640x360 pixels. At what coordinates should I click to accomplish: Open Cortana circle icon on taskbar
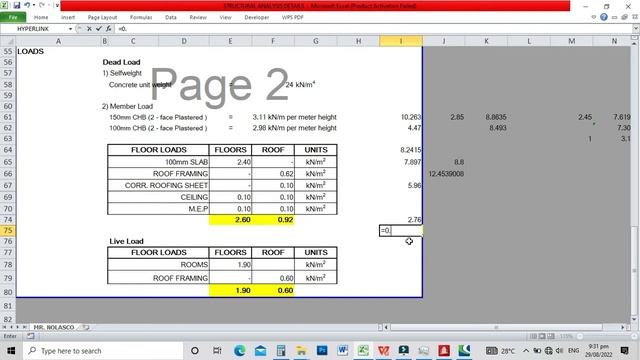pyautogui.click(x=195, y=351)
